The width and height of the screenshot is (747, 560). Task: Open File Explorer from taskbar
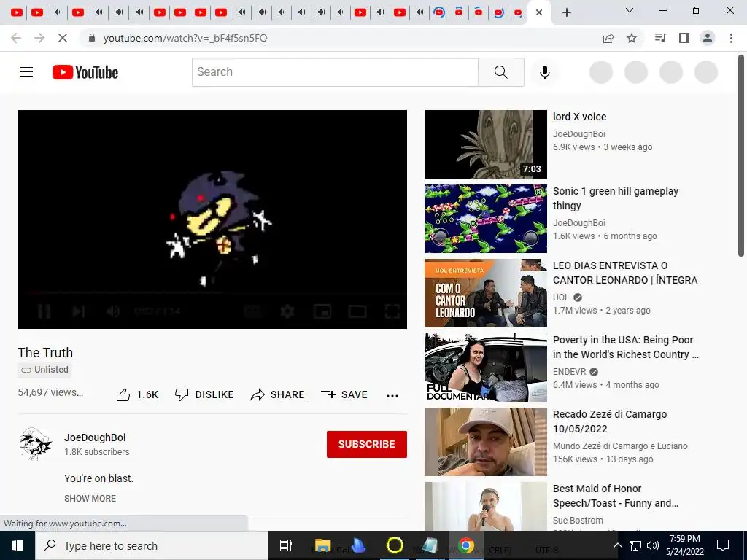[x=322, y=545]
